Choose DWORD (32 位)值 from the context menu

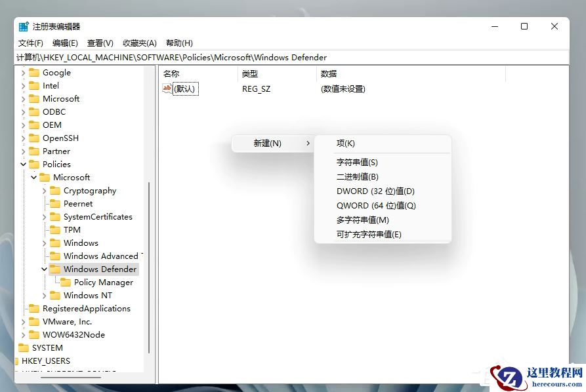click(376, 191)
